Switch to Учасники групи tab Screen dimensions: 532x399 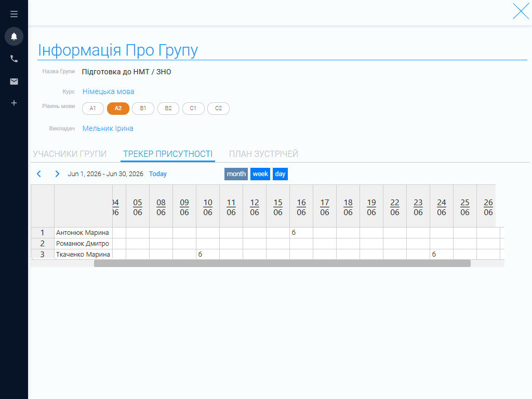(x=70, y=154)
